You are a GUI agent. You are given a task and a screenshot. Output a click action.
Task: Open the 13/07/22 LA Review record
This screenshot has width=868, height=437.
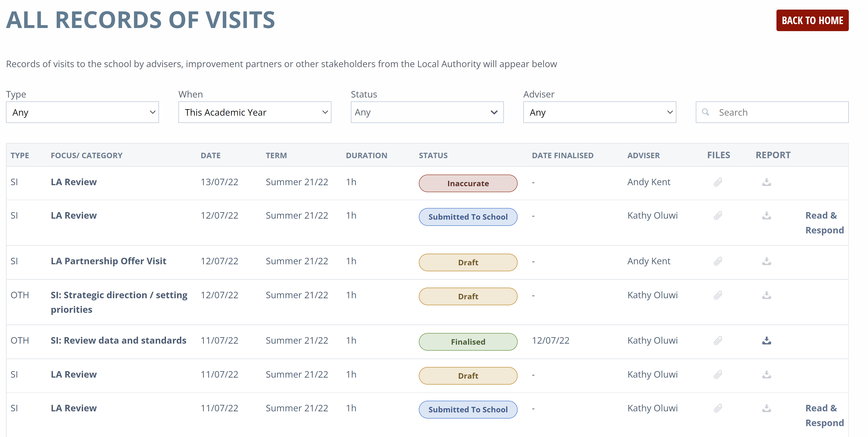pyautogui.click(x=73, y=182)
